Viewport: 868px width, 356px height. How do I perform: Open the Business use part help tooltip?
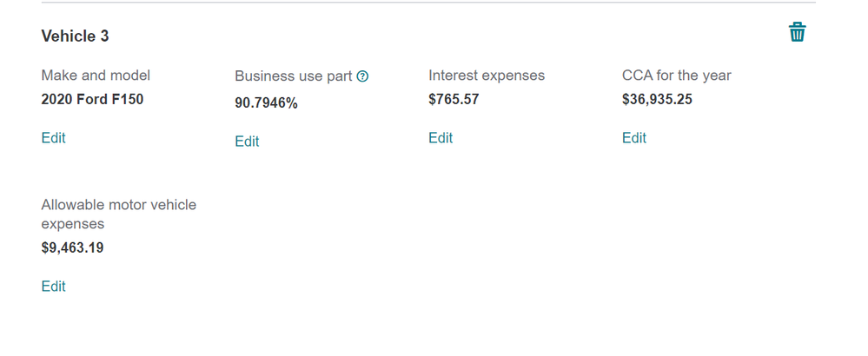[362, 76]
